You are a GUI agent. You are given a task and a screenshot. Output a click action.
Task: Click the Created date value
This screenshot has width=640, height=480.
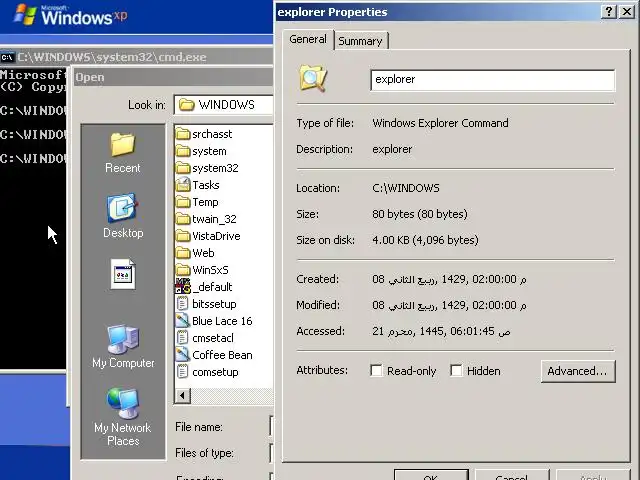pos(449,279)
